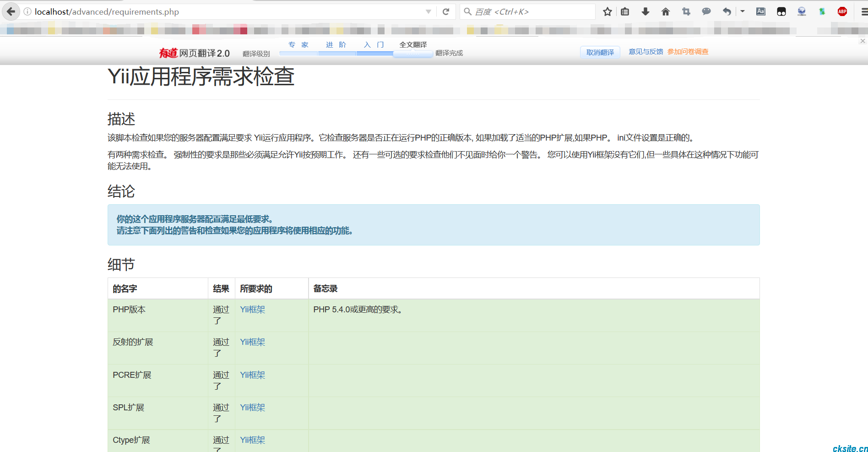Viewport: 868px width, 452px height.
Task: Select the 入门 translation level
Action: coord(374,45)
